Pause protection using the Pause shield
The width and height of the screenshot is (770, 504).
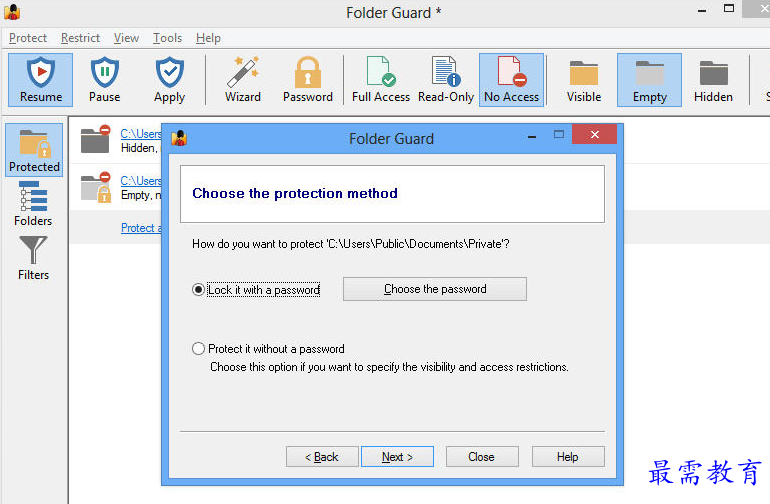point(105,80)
